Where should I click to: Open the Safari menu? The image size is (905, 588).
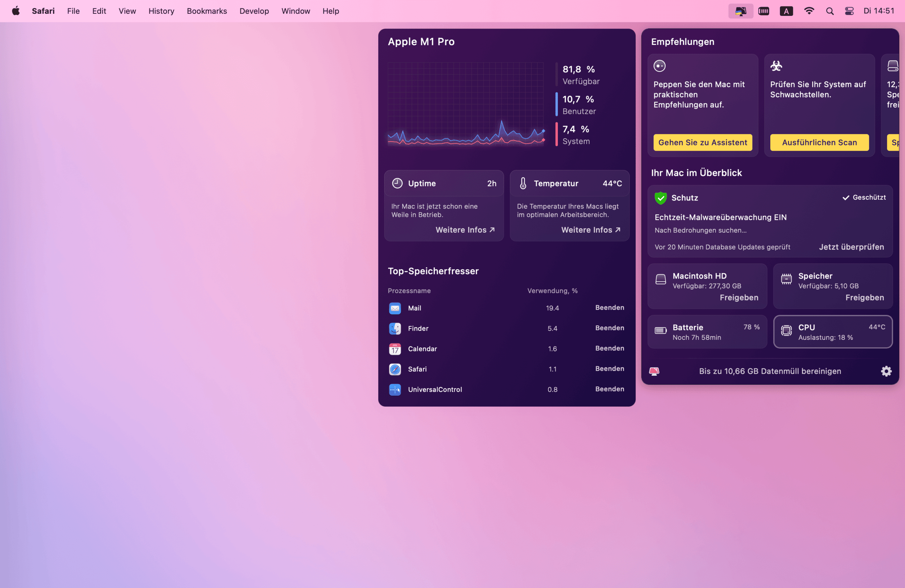coord(43,11)
